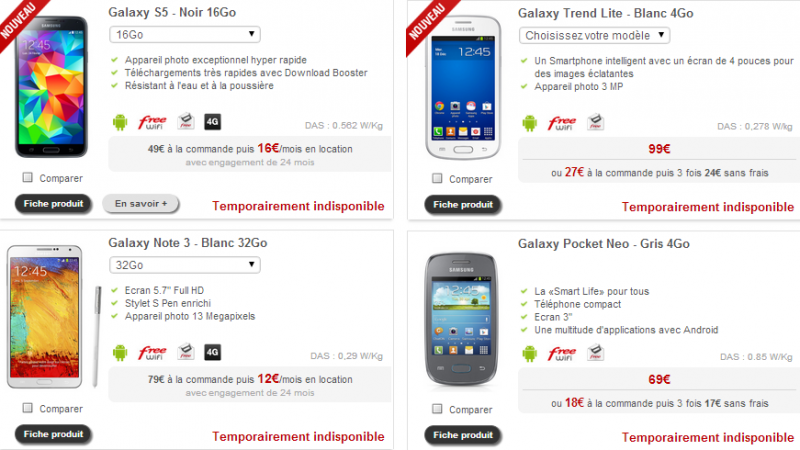Click the Freebox icon under Galaxy Note 3

click(x=186, y=352)
